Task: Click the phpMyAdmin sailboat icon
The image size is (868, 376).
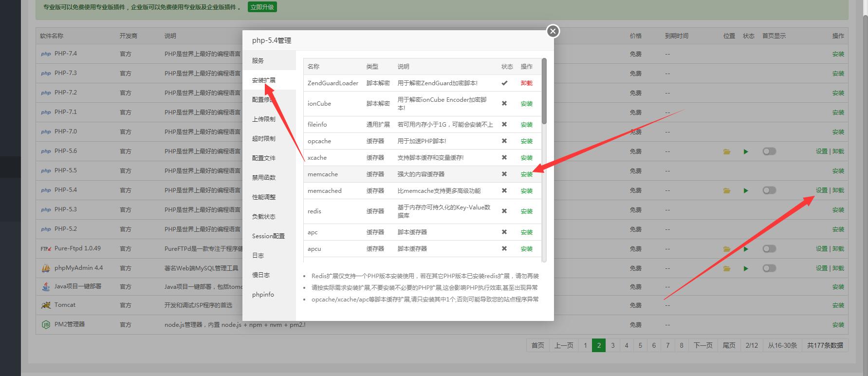Action: [46, 268]
